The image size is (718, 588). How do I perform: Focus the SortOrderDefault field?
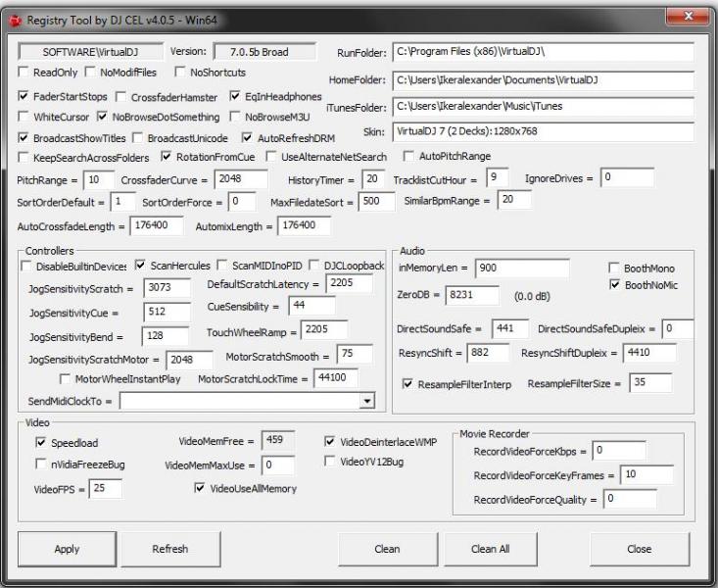(122, 202)
